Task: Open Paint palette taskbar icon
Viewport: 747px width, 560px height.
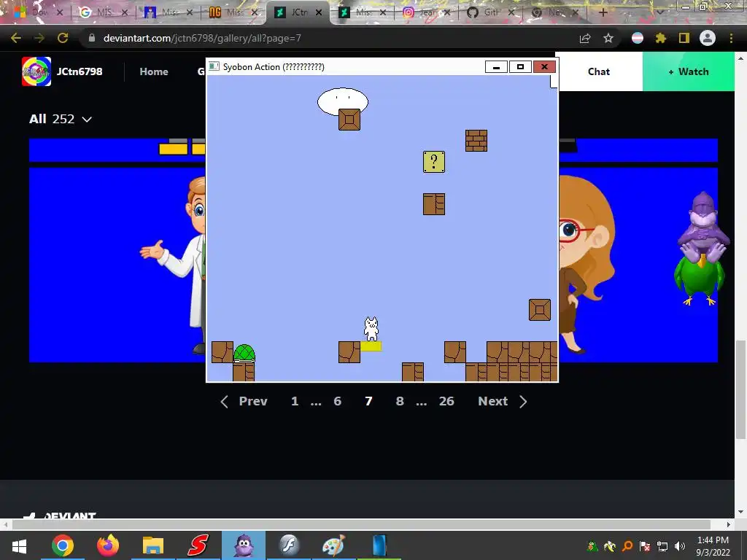Action: pyautogui.click(x=333, y=545)
